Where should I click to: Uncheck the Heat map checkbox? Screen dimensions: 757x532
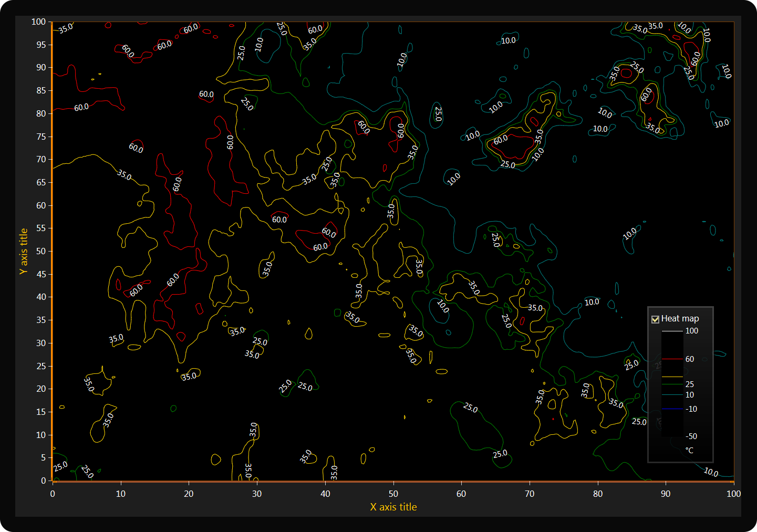655,319
